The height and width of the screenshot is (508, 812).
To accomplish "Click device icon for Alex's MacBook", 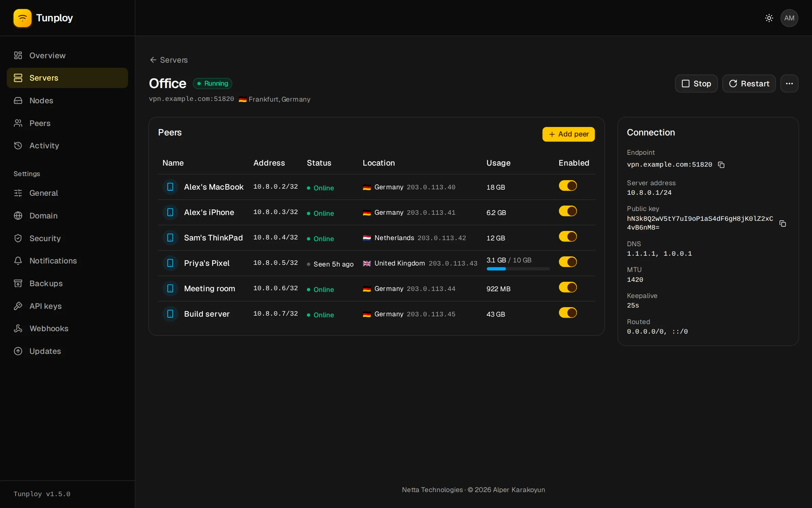I will point(170,187).
